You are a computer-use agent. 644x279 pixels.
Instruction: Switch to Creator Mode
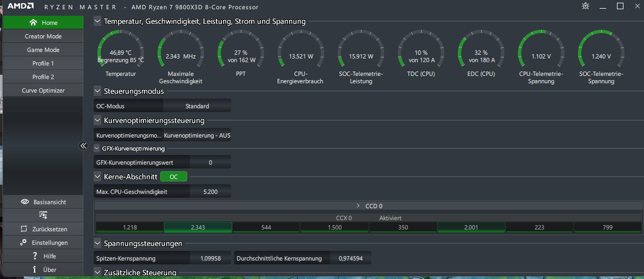[x=43, y=36]
